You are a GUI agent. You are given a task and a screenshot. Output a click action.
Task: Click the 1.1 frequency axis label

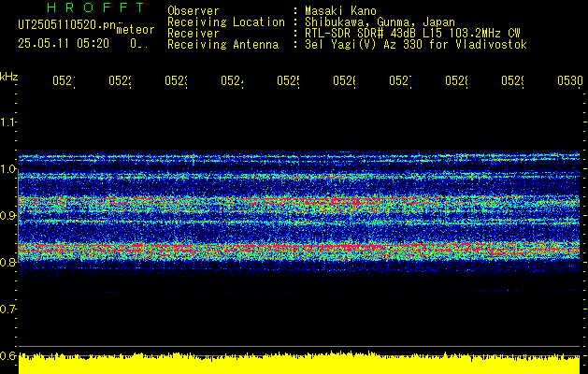click(7, 122)
